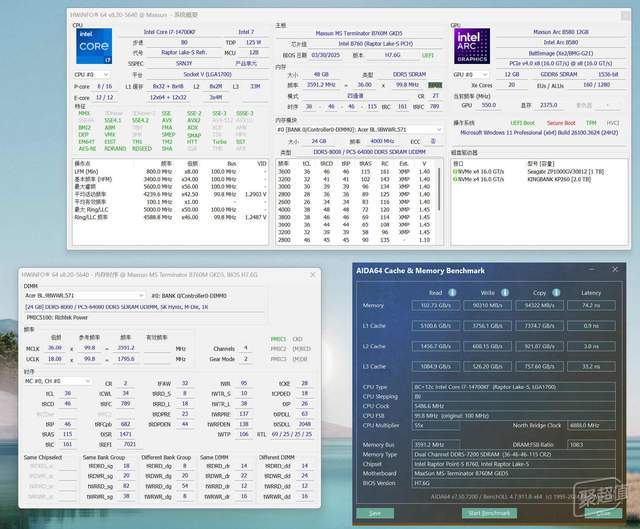
Task: Open the MC #0, CH #0 channel dropdown
Action: pyautogui.click(x=58, y=381)
